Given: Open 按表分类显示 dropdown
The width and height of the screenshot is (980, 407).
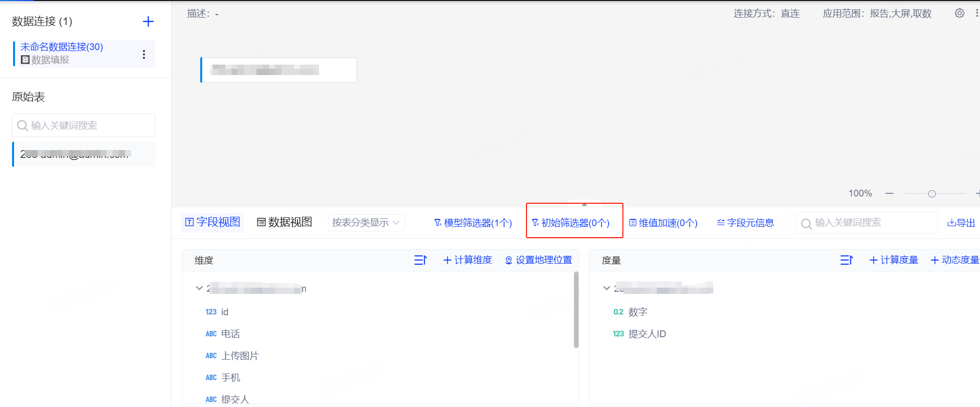Looking at the screenshot, I should tap(366, 223).
